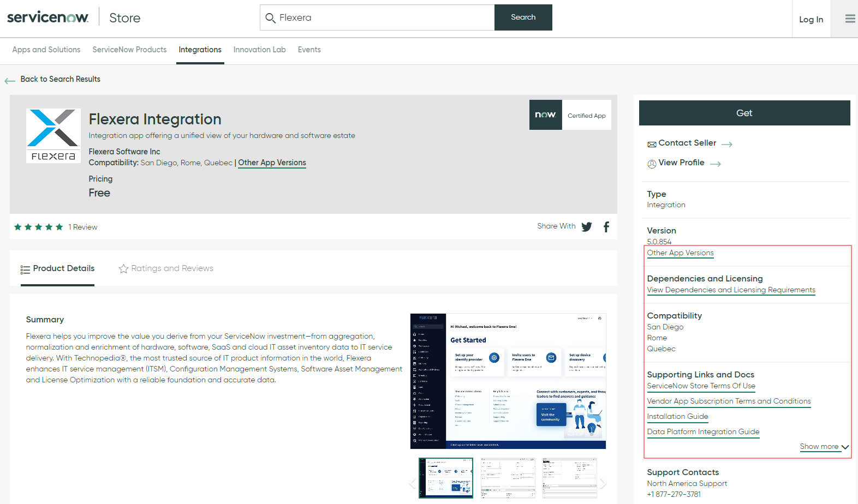Click the Get button
The image size is (858, 504).
pyautogui.click(x=744, y=113)
